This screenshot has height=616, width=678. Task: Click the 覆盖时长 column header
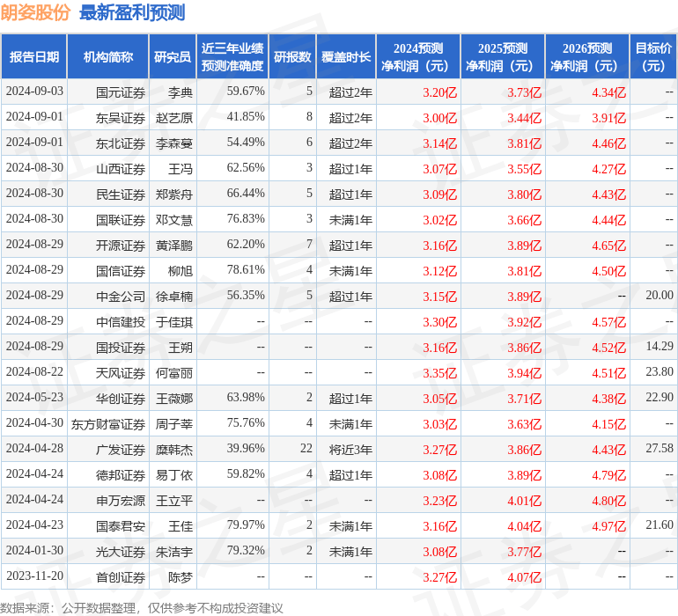click(x=346, y=56)
